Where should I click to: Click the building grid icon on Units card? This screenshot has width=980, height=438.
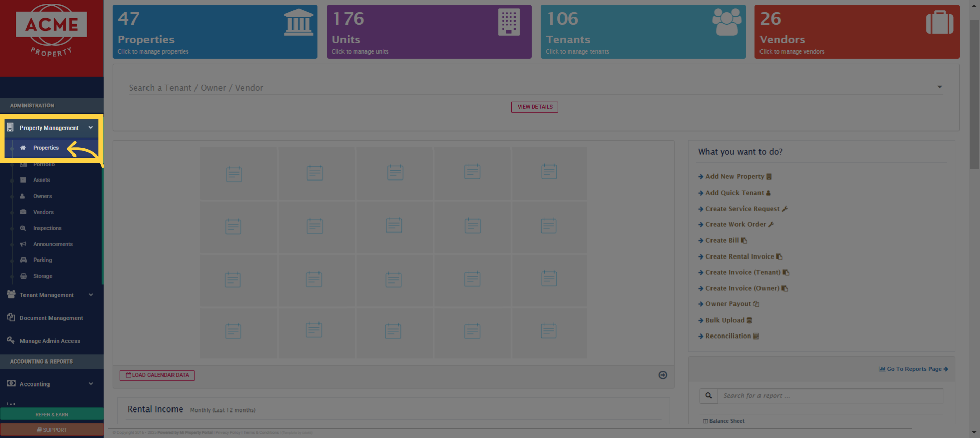coord(509,22)
